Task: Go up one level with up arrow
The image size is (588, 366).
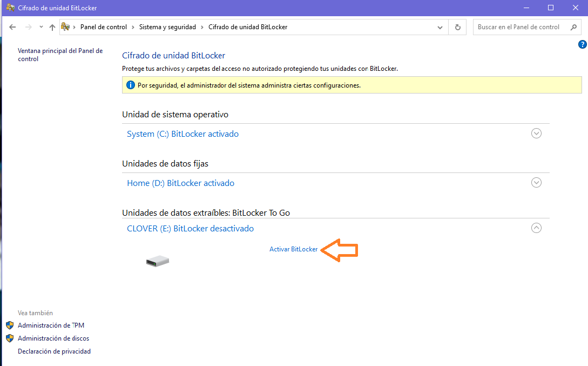Action: click(x=52, y=27)
